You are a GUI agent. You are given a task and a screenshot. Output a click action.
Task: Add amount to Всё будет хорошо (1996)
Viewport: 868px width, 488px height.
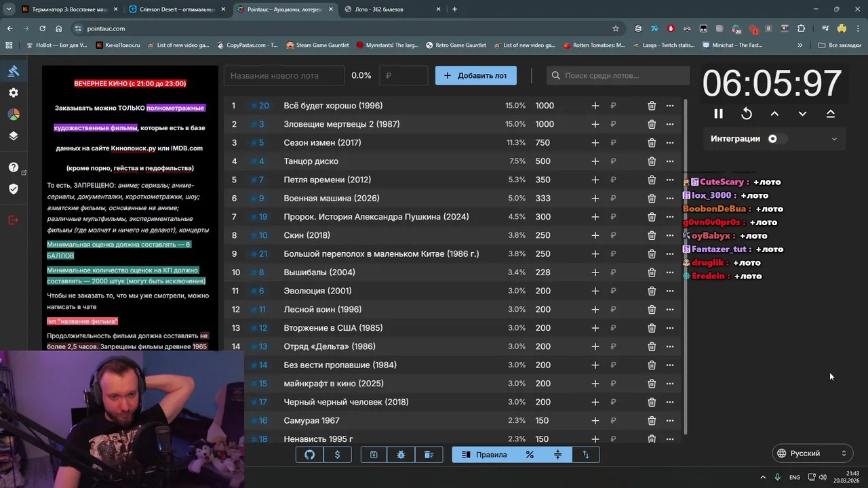(x=595, y=106)
